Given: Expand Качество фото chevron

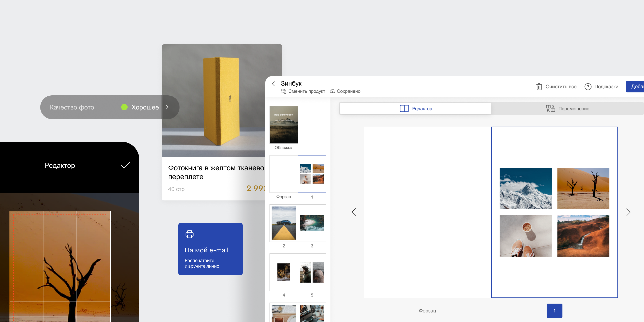Looking at the screenshot, I should [167, 107].
